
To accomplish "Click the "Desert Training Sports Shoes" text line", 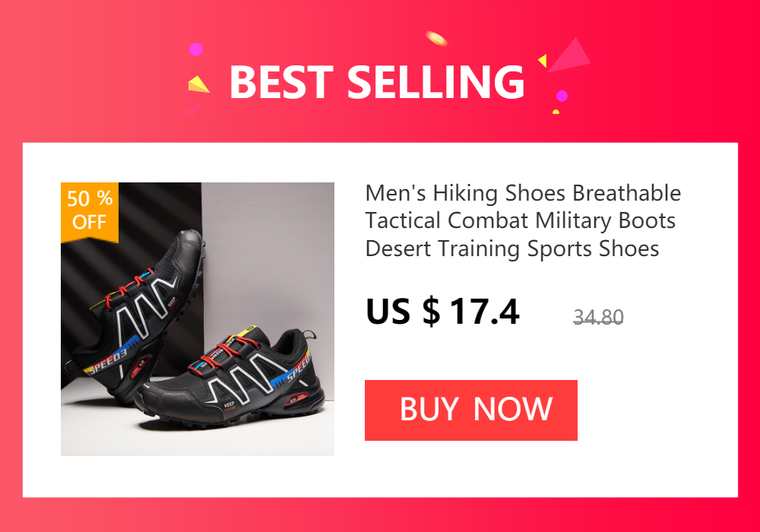I will pyautogui.click(x=511, y=249).
